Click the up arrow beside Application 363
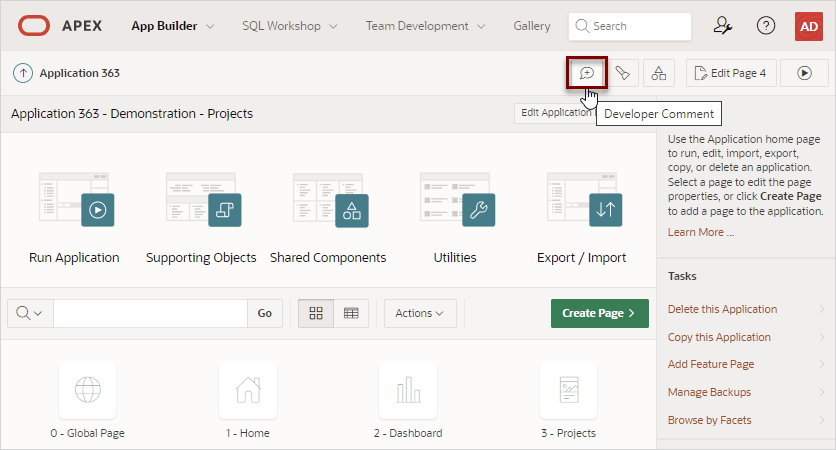This screenshot has height=450, width=836. 23,73
